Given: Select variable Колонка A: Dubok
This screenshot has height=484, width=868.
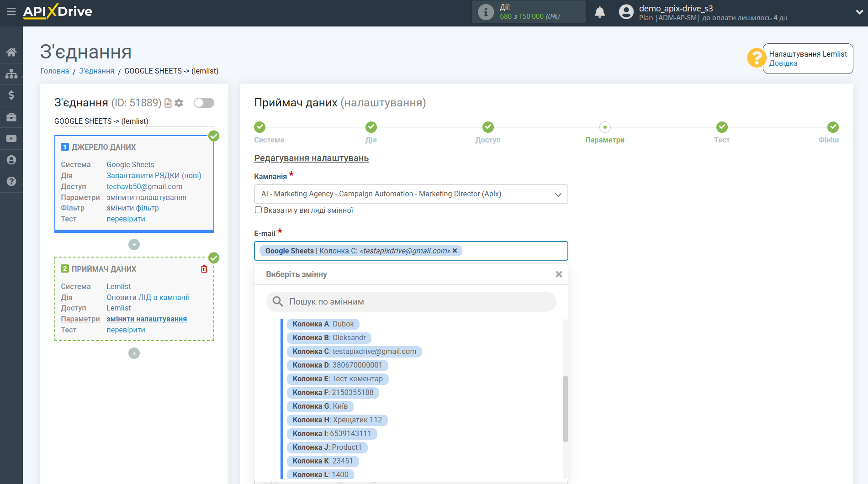Looking at the screenshot, I should pyautogui.click(x=323, y=324).
